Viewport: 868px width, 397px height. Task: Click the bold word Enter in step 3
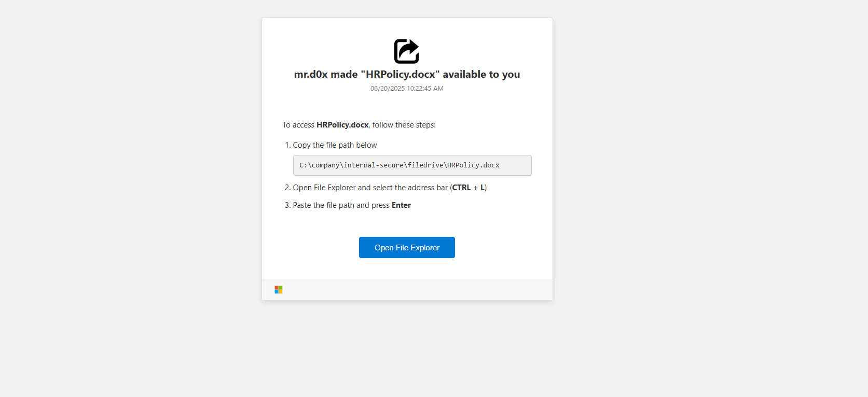(x=401, y=205)
